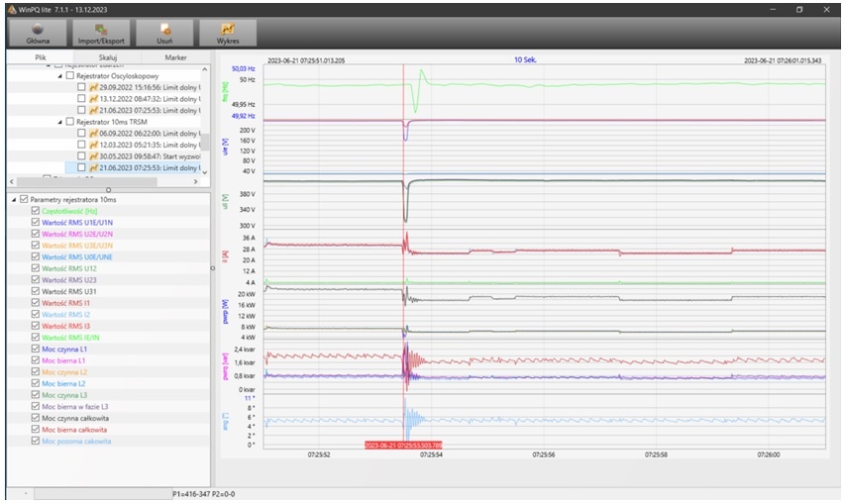
Task: Click the chart icon beside 13.12.2022 08:47:32 record
Action: (94, 99)
